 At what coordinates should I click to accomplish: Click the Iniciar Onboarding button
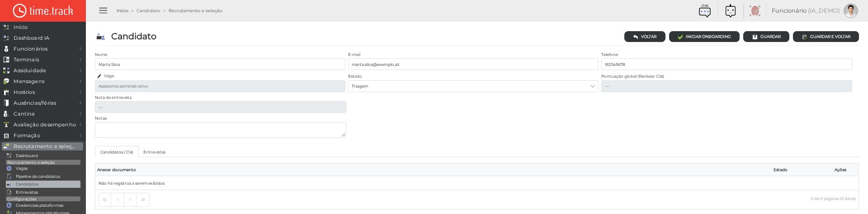704,37
